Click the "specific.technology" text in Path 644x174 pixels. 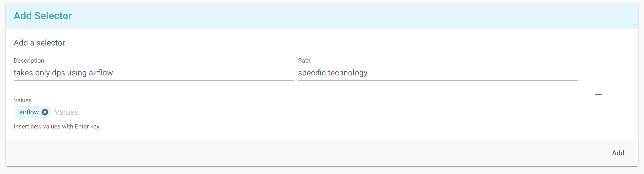pos(333,73)
